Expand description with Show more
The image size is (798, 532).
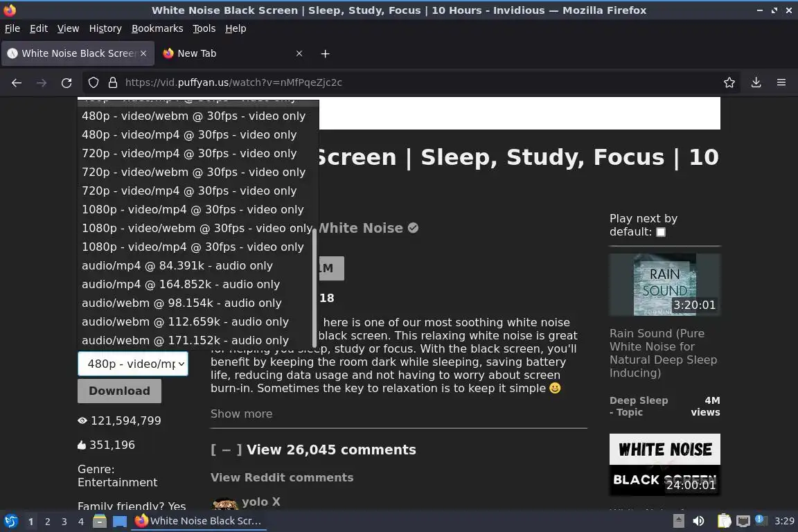[241, 414]
